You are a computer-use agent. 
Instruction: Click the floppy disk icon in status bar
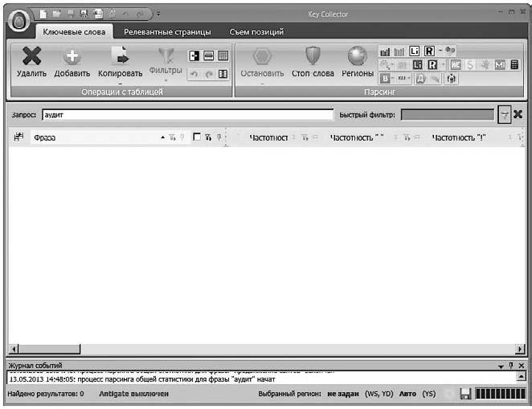(x=464, y=395)
